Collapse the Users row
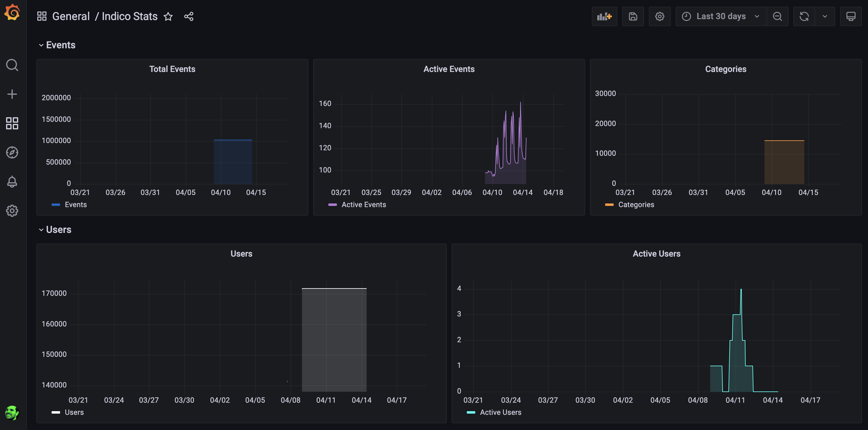Image resolution: width=868 pixels, height=430 pixels. (x=58, y=230)
